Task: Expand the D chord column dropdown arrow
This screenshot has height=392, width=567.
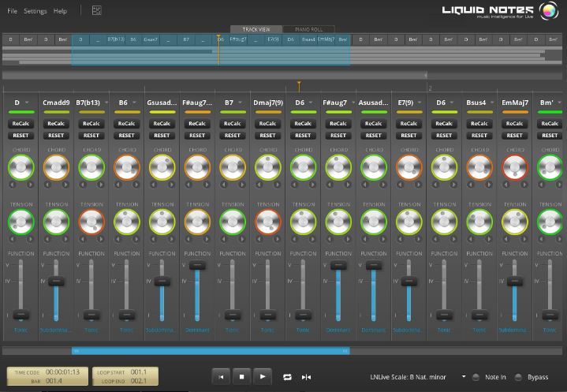Action: point(28,103)
